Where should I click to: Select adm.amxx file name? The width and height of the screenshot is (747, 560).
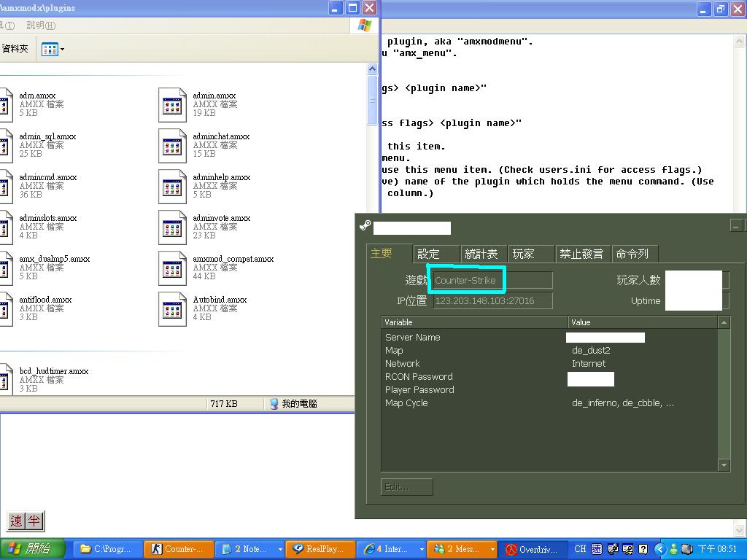coord(37,96)
